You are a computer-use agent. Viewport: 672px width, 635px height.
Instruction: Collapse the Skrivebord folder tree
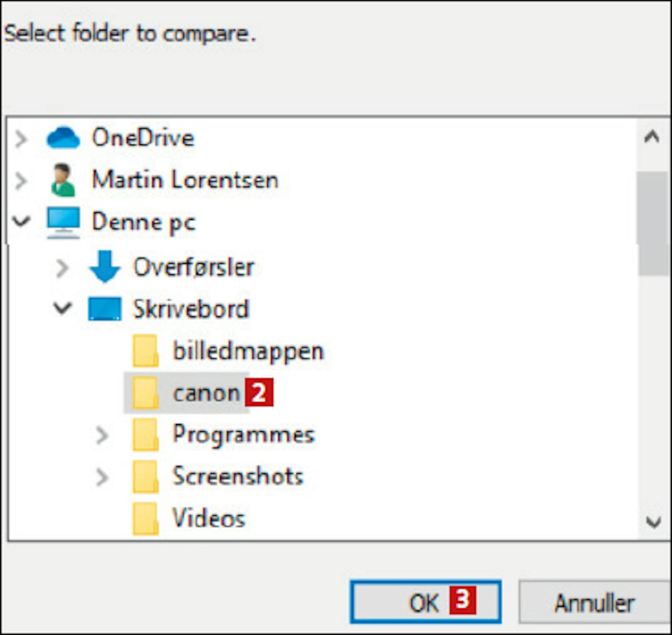tap(62, 308)
